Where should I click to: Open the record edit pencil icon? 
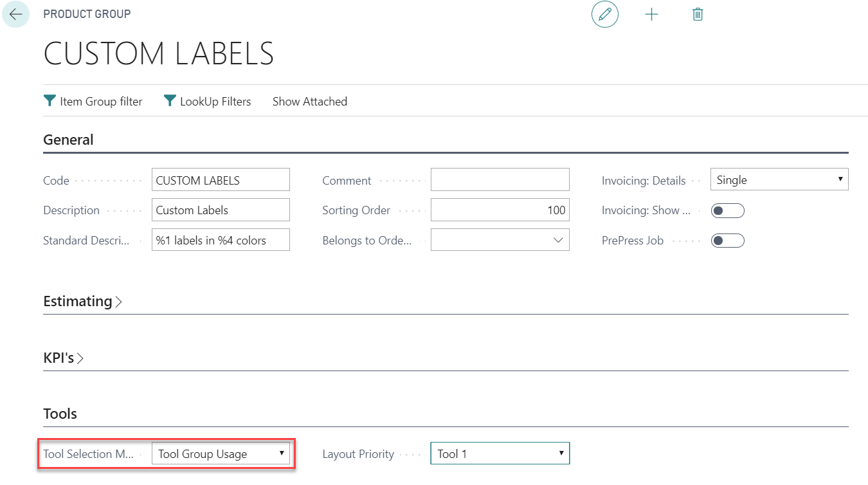(604, 14)
